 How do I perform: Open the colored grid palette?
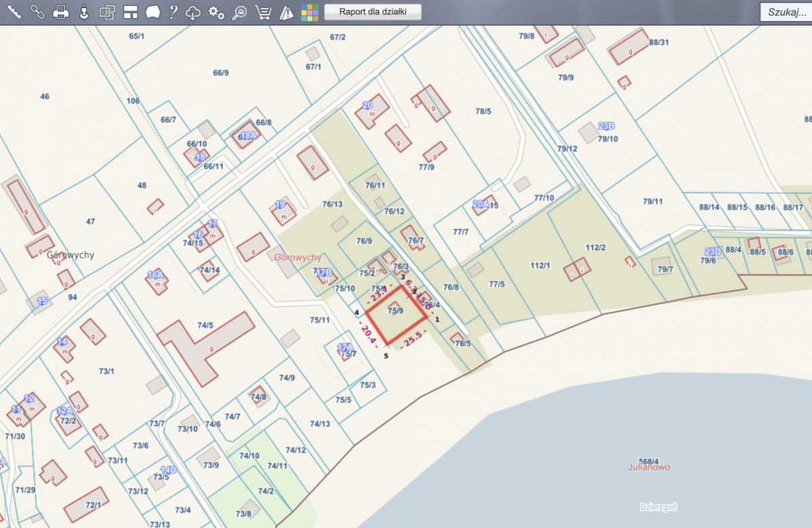309,11
